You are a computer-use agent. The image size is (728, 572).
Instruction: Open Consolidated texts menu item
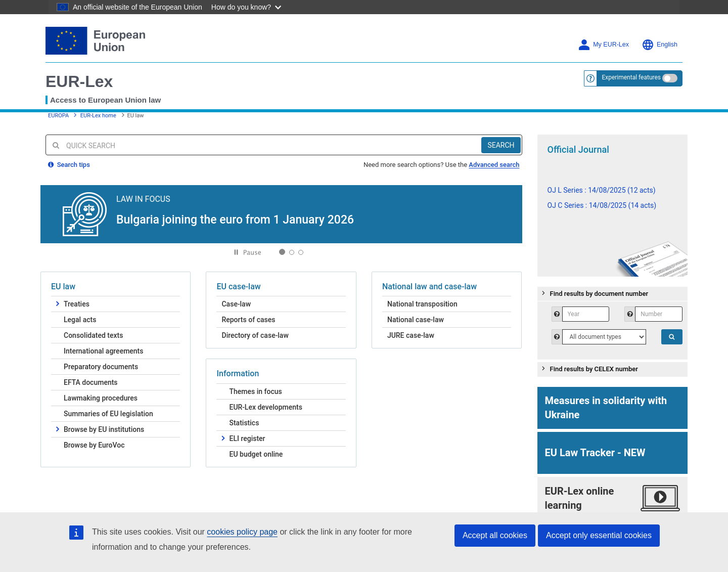coord(94,335)
